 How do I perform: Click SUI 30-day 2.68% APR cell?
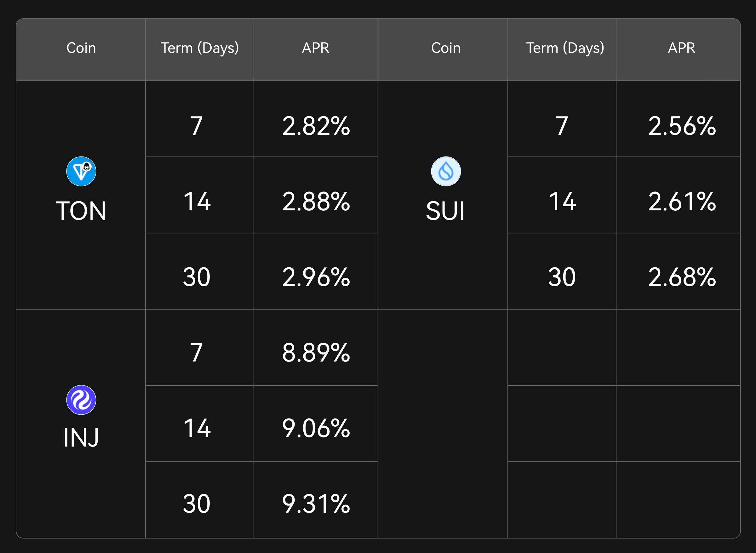682,277
